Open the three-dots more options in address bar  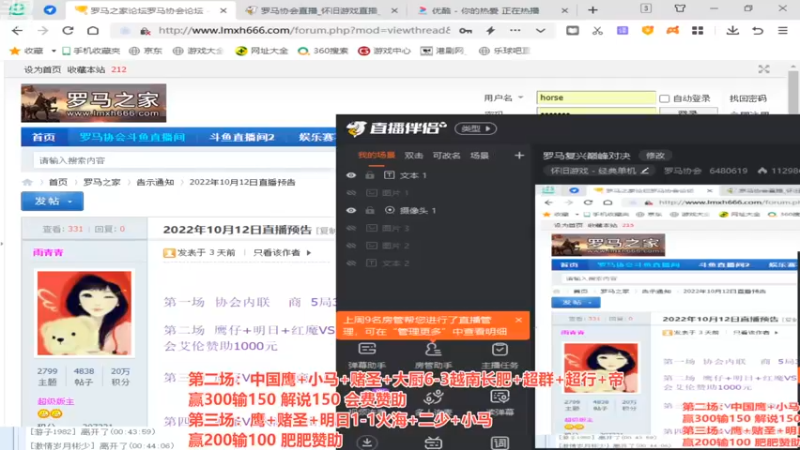[515, 31]
